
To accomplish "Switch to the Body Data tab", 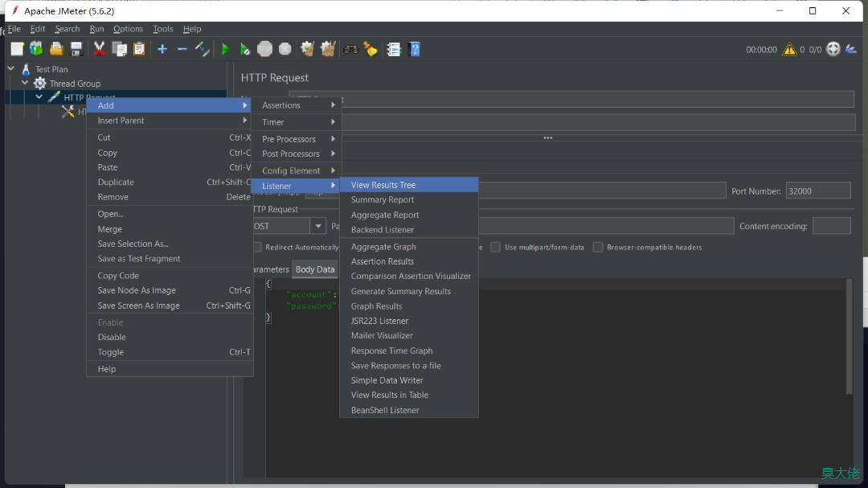I will 315,269.
